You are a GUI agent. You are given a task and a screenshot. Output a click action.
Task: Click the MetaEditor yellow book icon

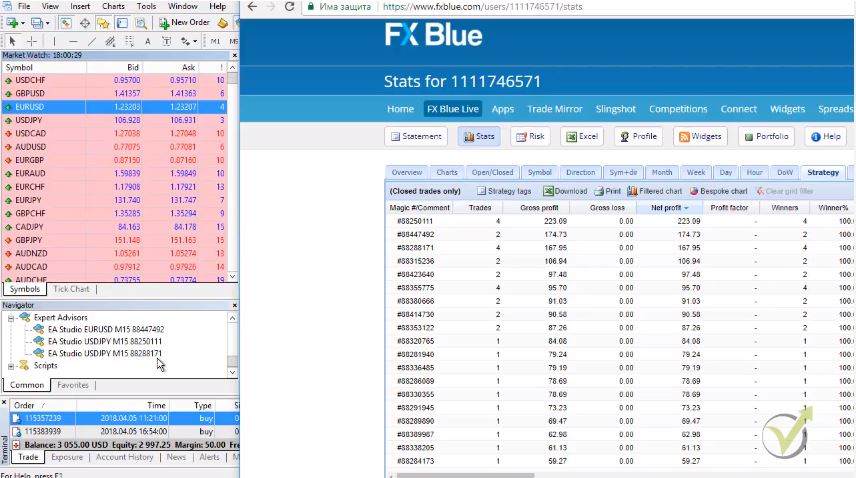click(222, 23)
